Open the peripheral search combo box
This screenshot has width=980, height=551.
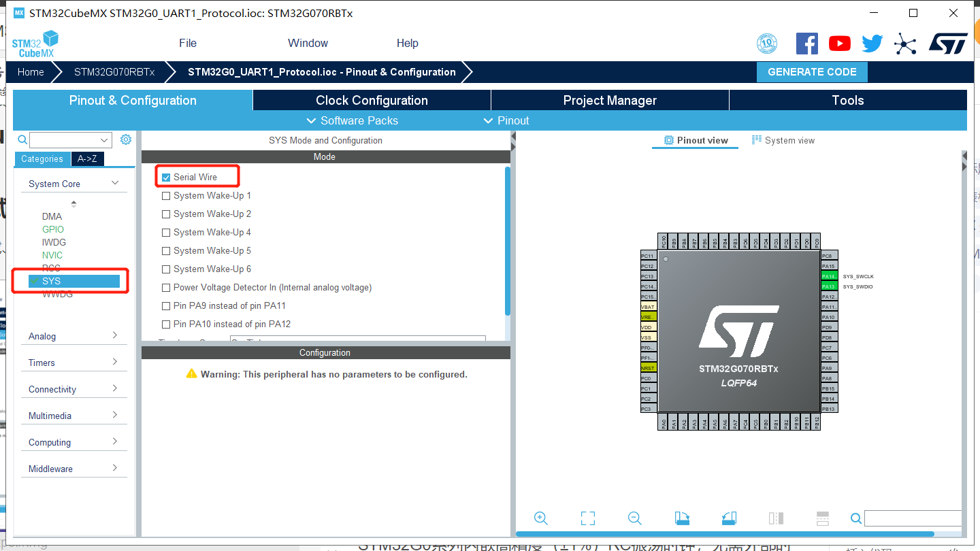tap(71, 139)
